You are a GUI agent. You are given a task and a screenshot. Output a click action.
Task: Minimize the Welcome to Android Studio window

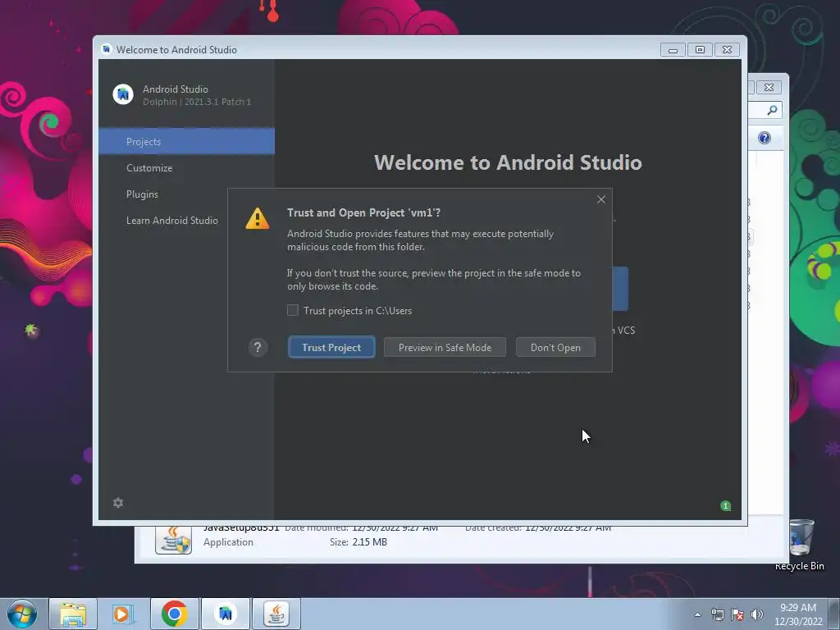673,50
